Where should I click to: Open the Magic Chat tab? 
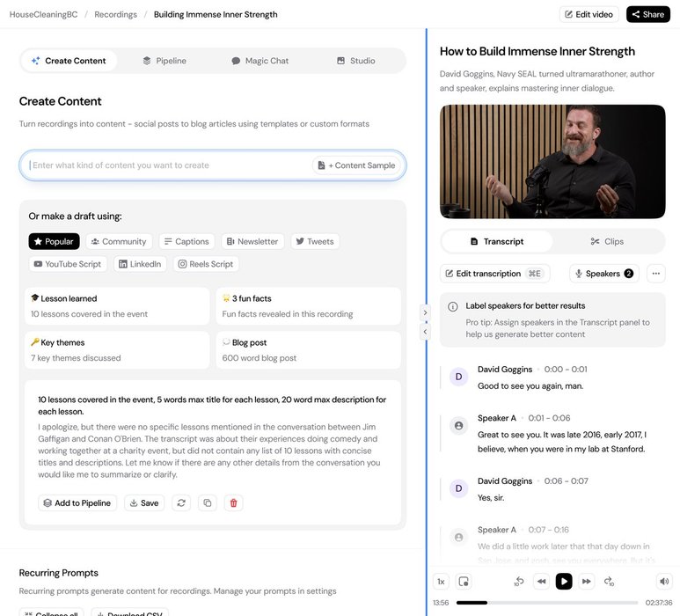[x=260, y=61]
